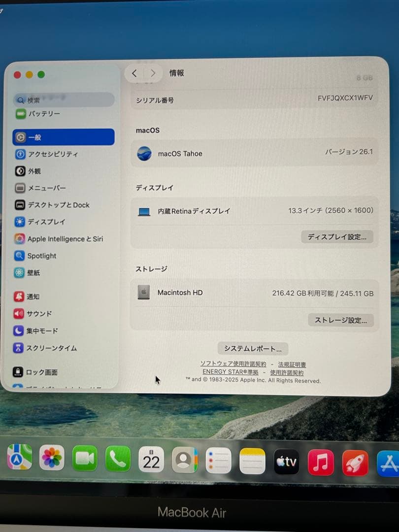Open 通知 notifications settings
This screenshot has width=399, height=532.
[27, 297]
